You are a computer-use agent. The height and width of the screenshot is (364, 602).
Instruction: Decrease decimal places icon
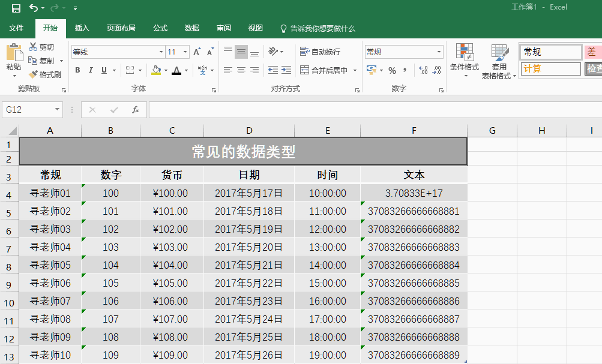click(437, 70)
